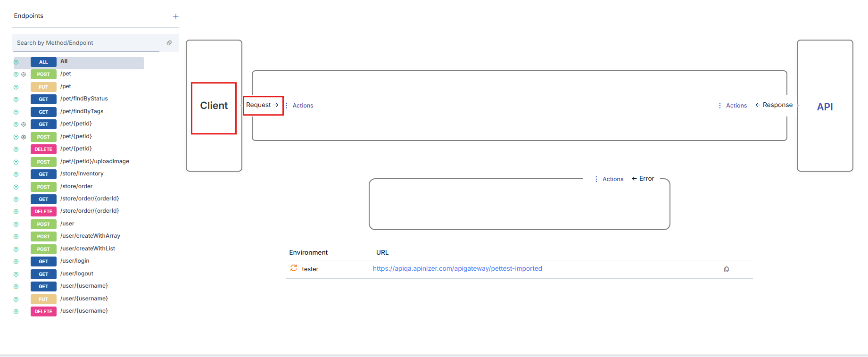Click the gear icon beside GET /pet/{petId}
The width and height of the screenshot is (868, 357).
click(x=24, y=125)
